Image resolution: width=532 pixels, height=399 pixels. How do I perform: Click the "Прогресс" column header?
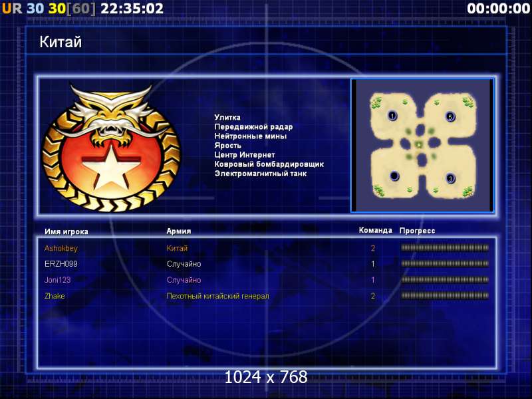click(x=418, y=231)
